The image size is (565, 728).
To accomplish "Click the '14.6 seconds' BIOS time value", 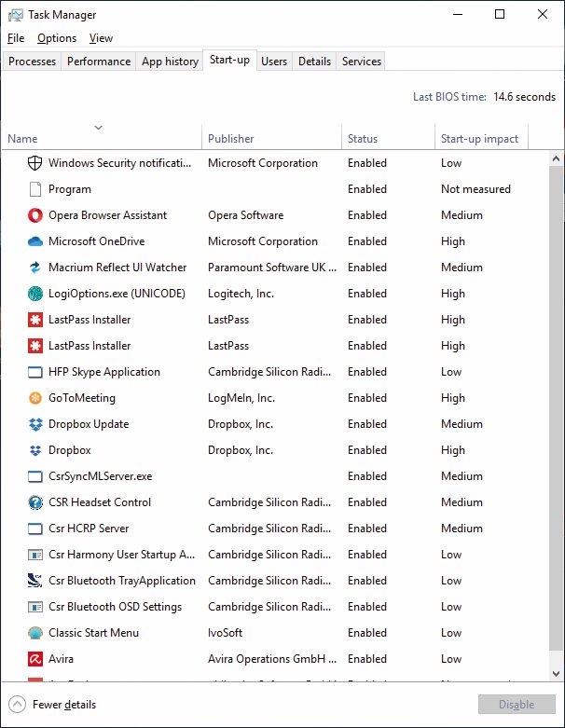I will click(524, 97).
